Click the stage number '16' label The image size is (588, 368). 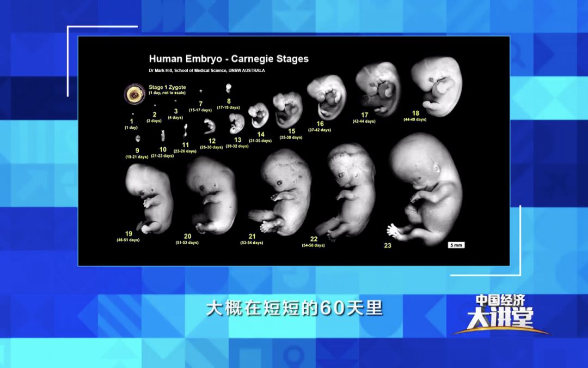(x=320, y=124)
